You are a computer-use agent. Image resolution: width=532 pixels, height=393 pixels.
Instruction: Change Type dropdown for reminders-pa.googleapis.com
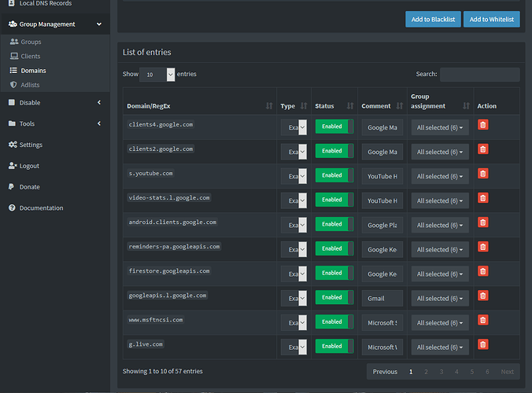[x=294, y=249]
